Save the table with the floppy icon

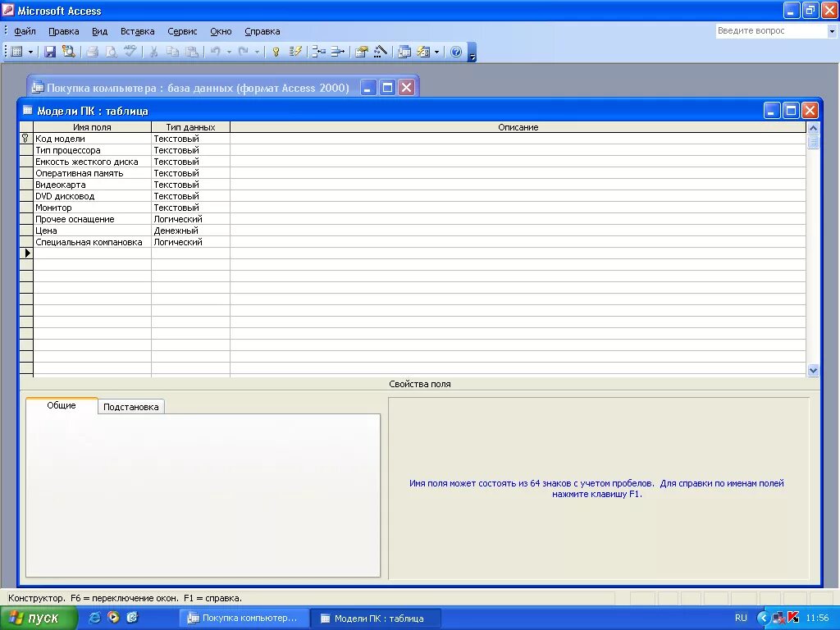pyautogui.click(x=50, y=52)
